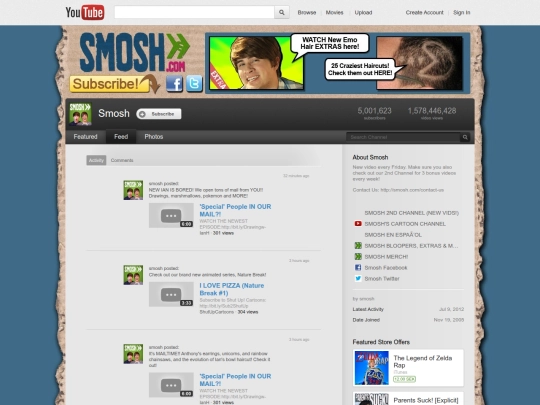
Task: Click the Emo Hair EXTRA banner thumbnail
Action: (x=257, y=63)
